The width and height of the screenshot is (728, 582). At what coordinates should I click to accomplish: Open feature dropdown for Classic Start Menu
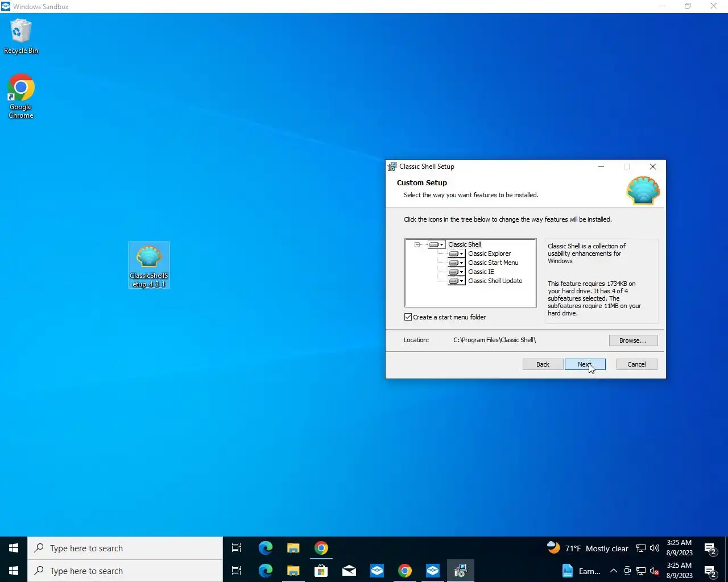pyautogui.click(x=456, y=263)
